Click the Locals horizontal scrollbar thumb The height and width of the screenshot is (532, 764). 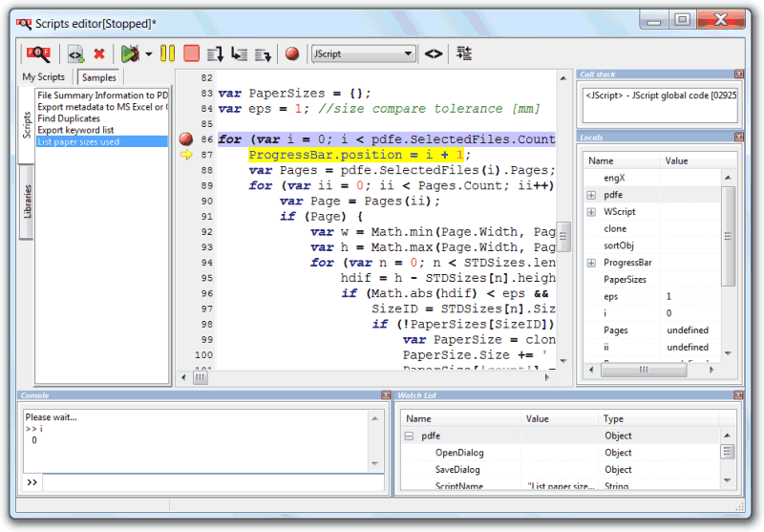click(643, 370)
